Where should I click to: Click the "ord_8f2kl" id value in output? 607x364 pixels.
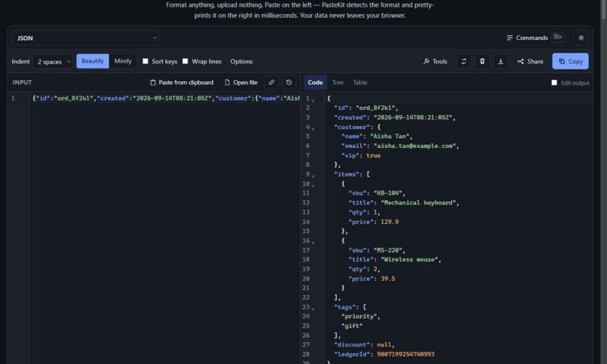click(375, 108)
